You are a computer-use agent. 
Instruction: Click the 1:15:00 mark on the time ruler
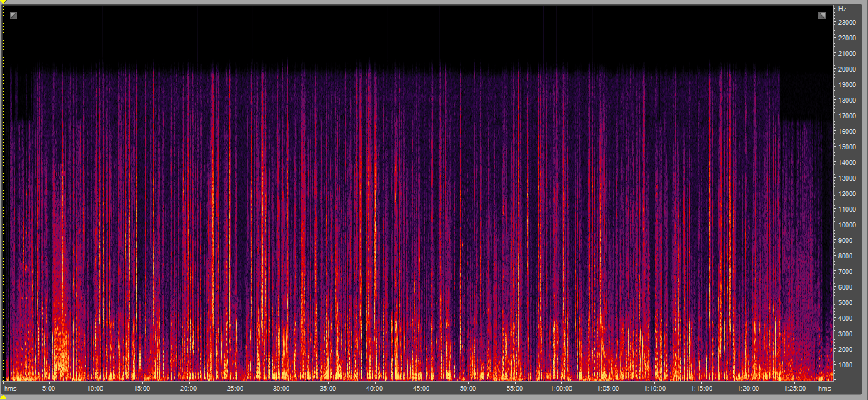click(701, 389)
